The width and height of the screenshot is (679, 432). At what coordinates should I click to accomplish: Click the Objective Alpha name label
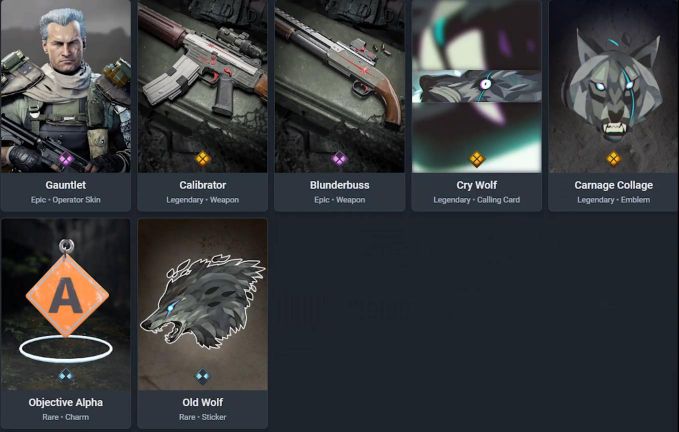coord(66,403)
